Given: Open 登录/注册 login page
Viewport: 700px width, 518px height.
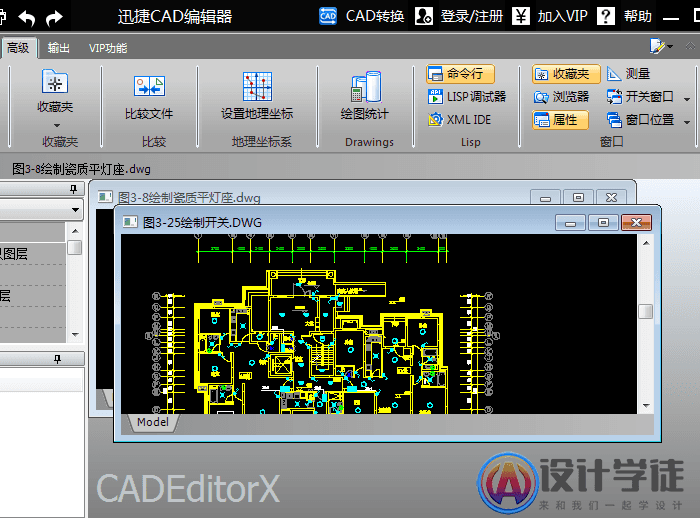Looking at the screenshot, I should tap(459, 16).
